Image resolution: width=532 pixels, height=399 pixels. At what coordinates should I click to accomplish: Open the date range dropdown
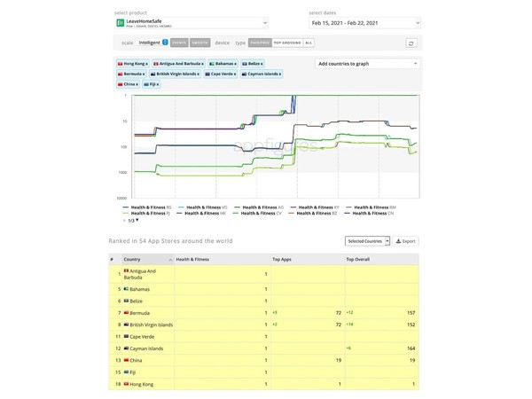click(364, 23)
